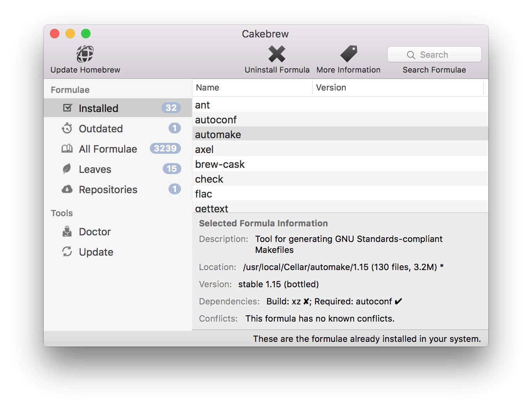Click the Update Homebrew globe icon

[85, 54]
